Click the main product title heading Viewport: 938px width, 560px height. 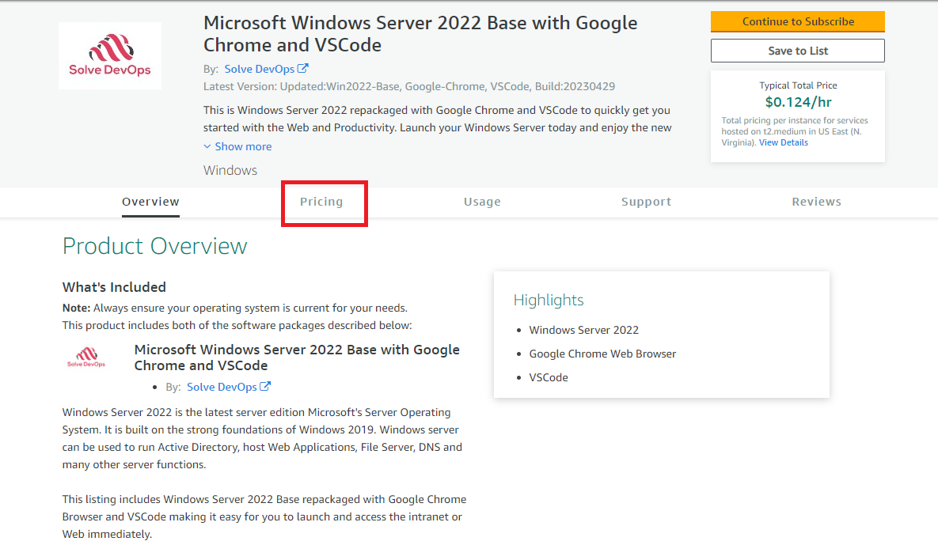pos(420,34)
